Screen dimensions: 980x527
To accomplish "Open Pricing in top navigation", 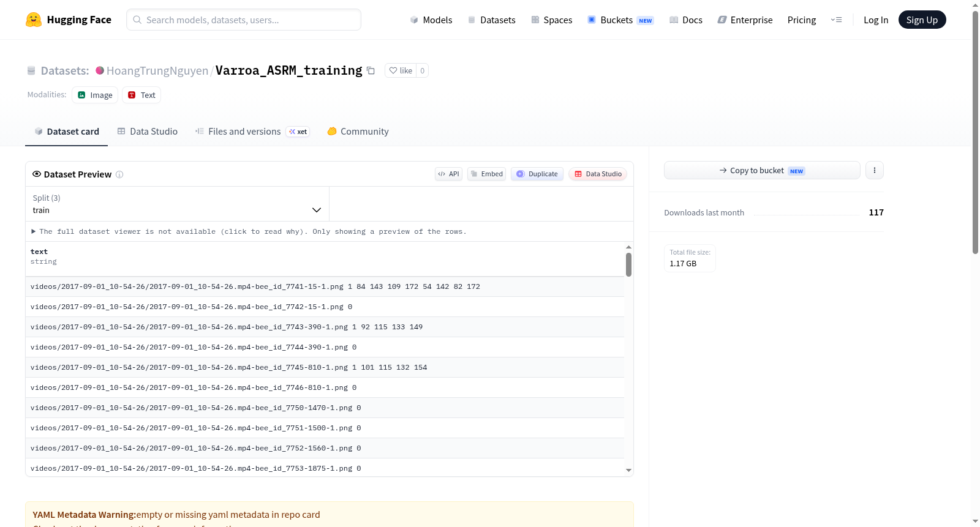I will [x=802, y=20].
